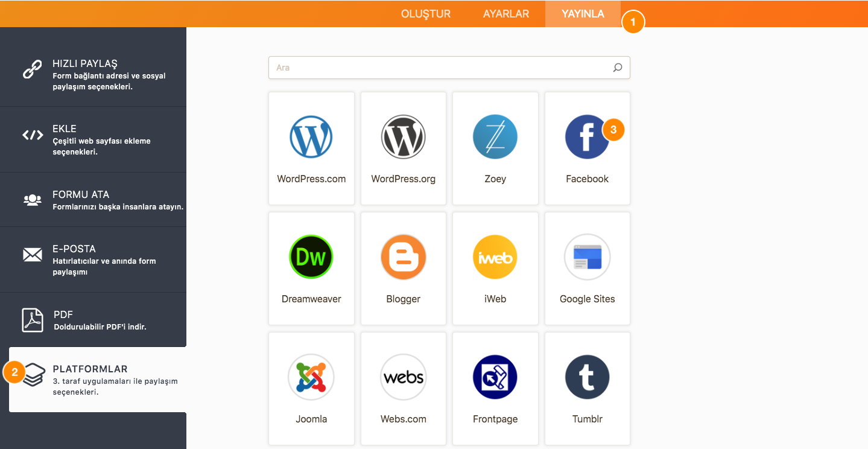This screenshot has height=449, width=868.
Task: Click the iWeb label text
Action: pyautogui.click(x=495, y=299)
